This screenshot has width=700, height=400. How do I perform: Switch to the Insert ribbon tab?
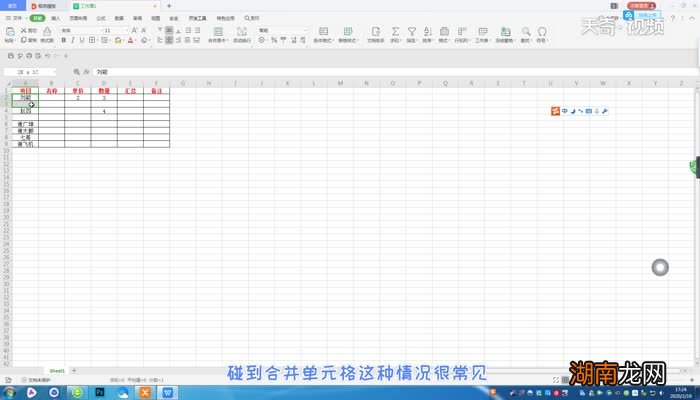[56, 18]
